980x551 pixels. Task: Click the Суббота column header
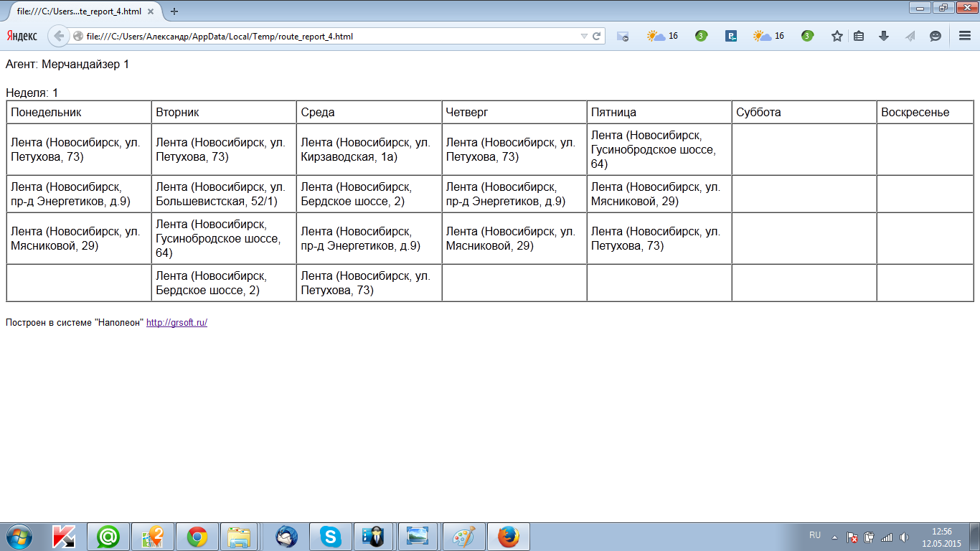pyautogui.click(x=804, y=113)
